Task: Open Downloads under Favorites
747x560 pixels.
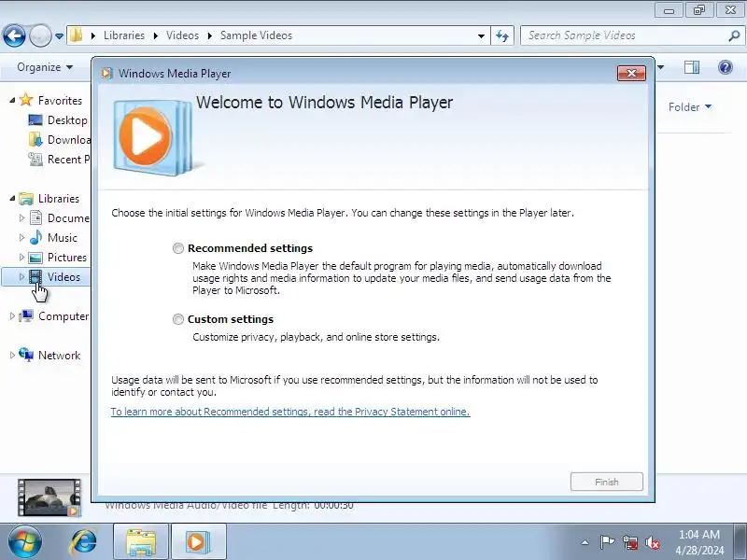Action: point(68,139)
